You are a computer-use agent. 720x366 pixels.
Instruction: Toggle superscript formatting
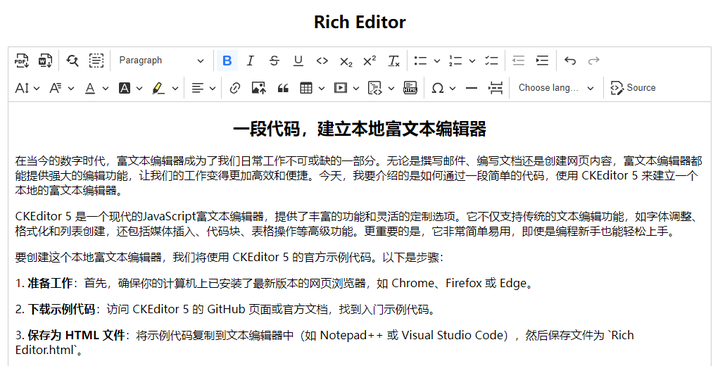pyautogui.click(x=370, y=60)
